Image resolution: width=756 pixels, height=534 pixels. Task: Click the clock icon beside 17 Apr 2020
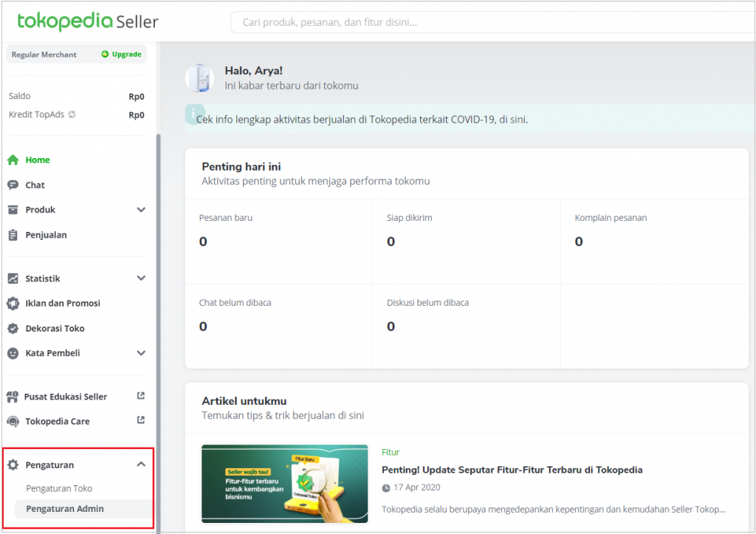[x=385, y=487]
